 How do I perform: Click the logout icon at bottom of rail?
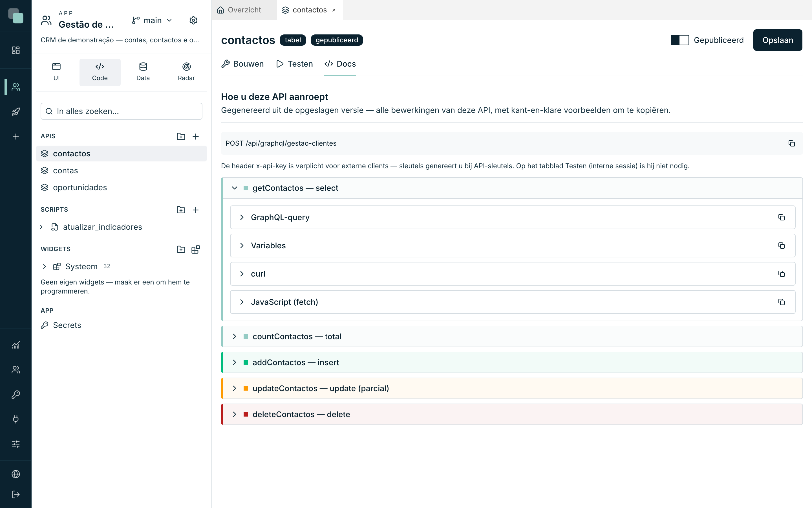[16, 494]
